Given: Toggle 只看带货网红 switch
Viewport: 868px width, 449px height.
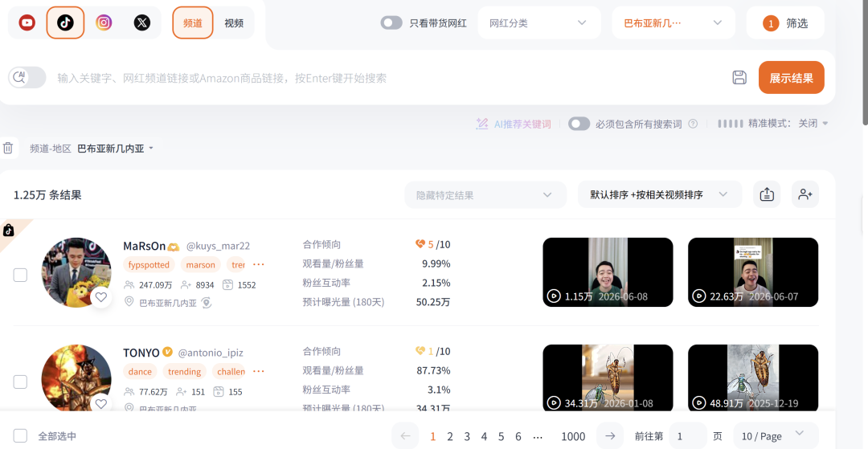Looking at the screenshot, I should (x=391, y=22).
